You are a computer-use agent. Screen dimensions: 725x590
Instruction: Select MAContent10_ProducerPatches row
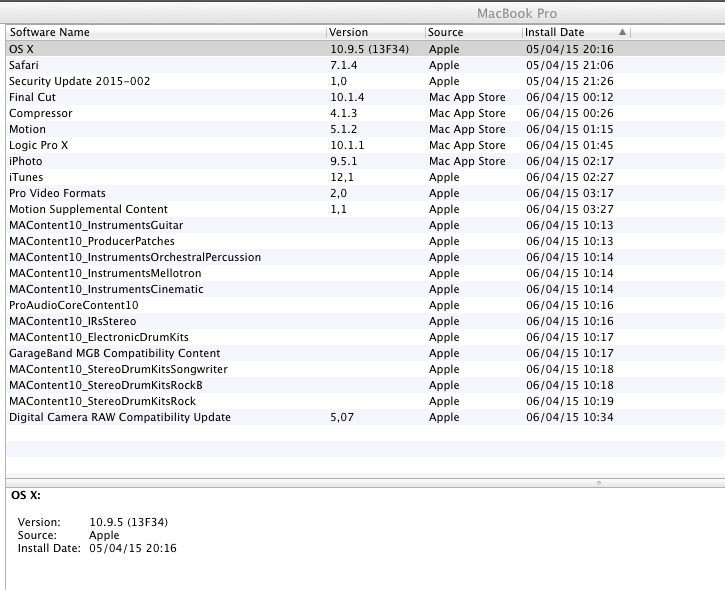[366, 241]
